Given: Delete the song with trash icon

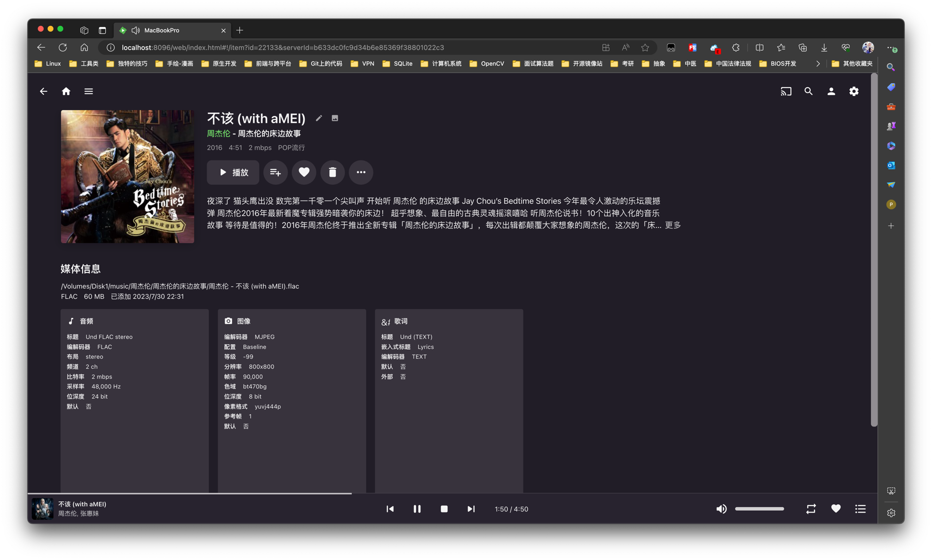Looking at the screenshot, I should pyautogui.click(x=332, y=172).
